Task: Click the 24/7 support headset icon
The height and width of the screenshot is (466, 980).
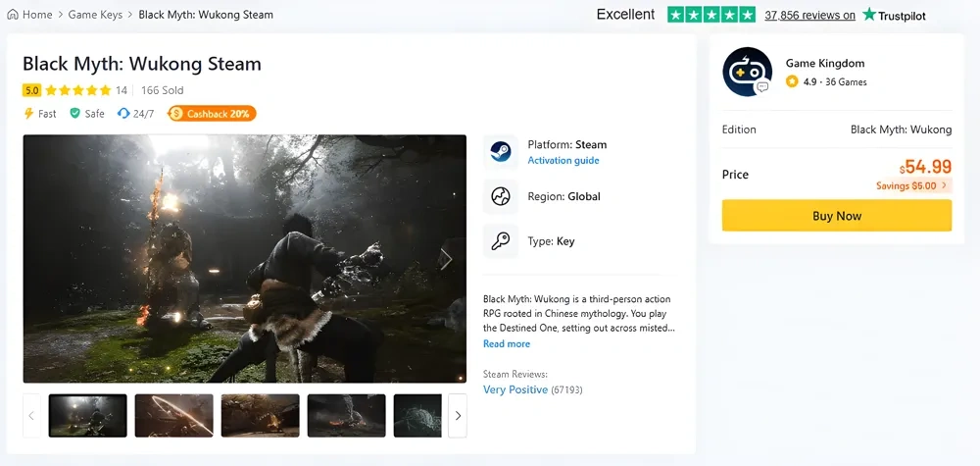Action: 123,114
